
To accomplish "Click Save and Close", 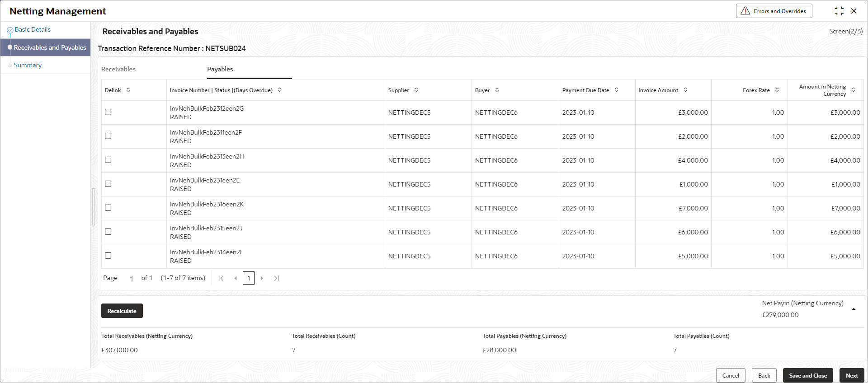I will click(x=808, y=375).
